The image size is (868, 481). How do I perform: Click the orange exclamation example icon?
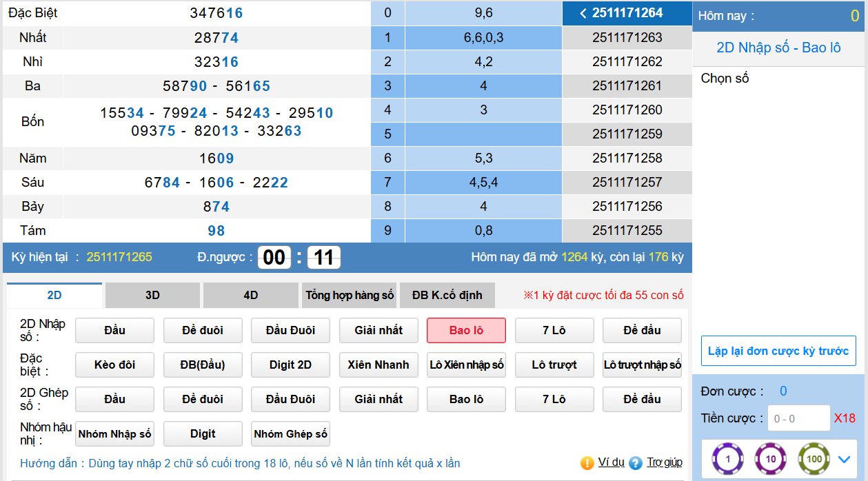pos(587,463)
